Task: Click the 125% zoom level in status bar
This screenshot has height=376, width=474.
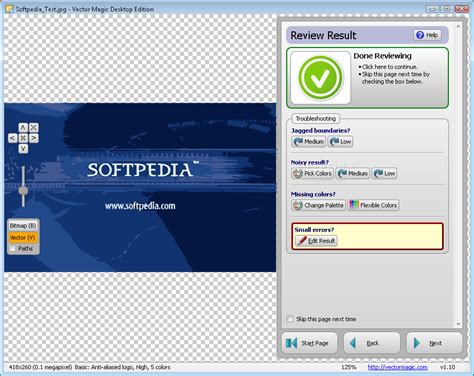Action: (348, 367)
